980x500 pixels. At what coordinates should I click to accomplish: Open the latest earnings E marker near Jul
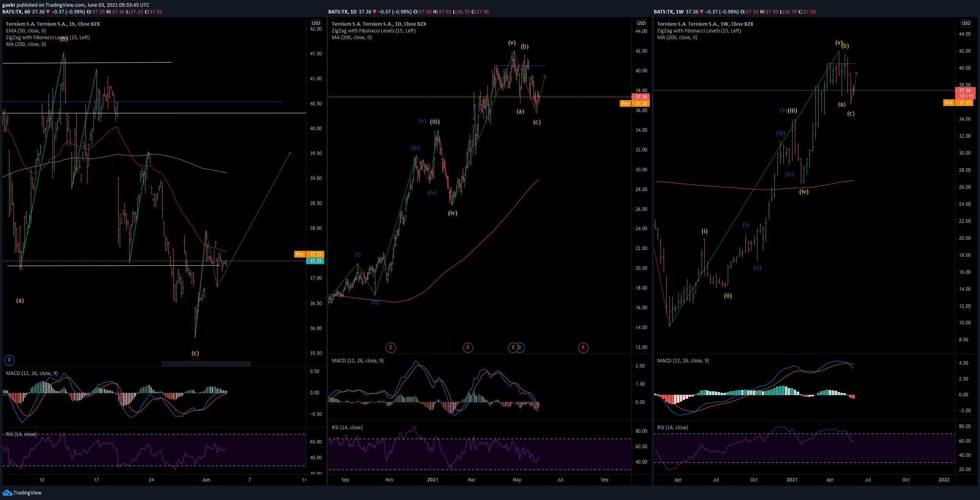pyautogui.click(x=583, y=347)
